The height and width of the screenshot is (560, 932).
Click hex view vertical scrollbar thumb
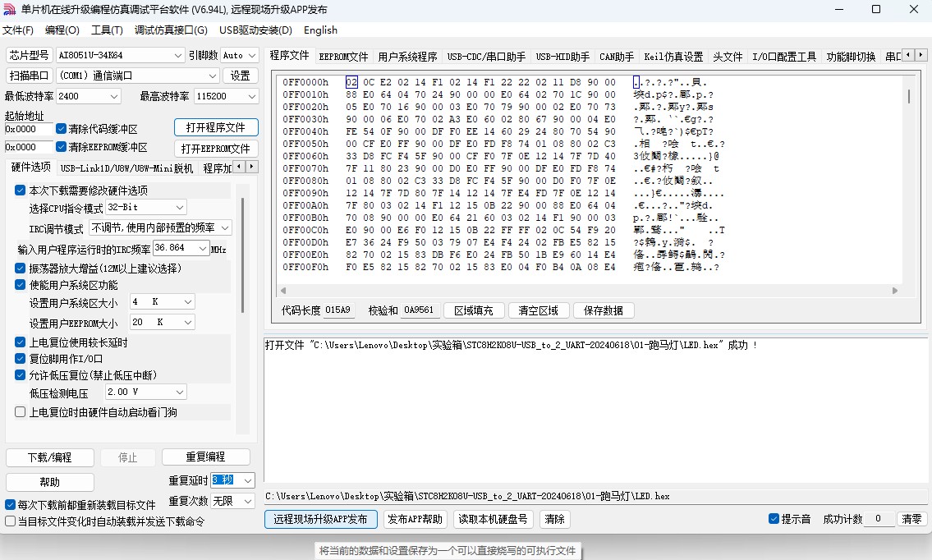(x=908, y=96)
